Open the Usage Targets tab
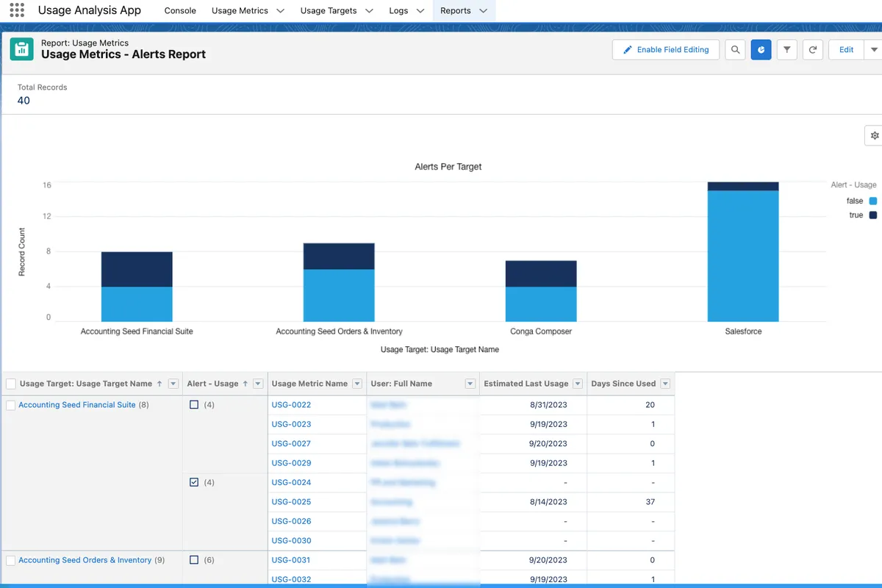882x588 pixels. tap(329, 11)
